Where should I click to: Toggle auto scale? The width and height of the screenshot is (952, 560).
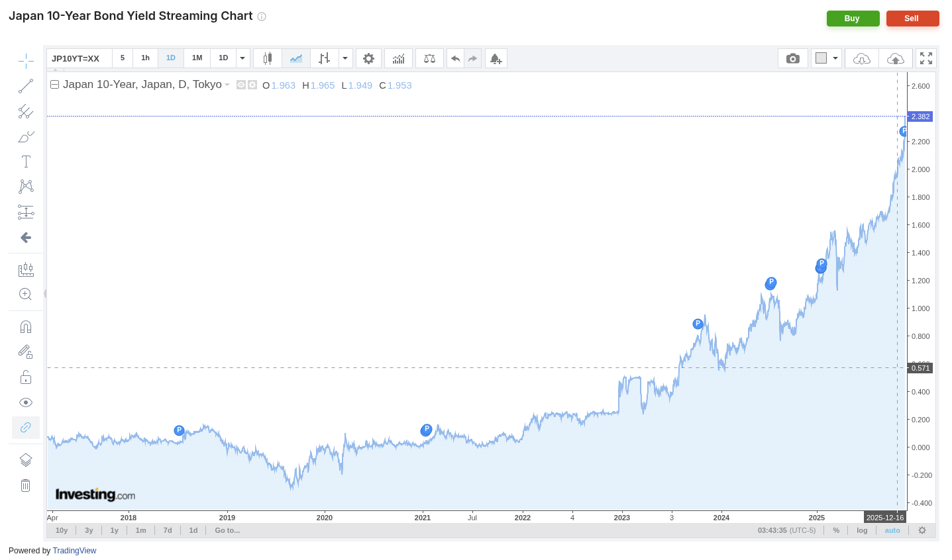pyautogui.click(x=892, y=530)
